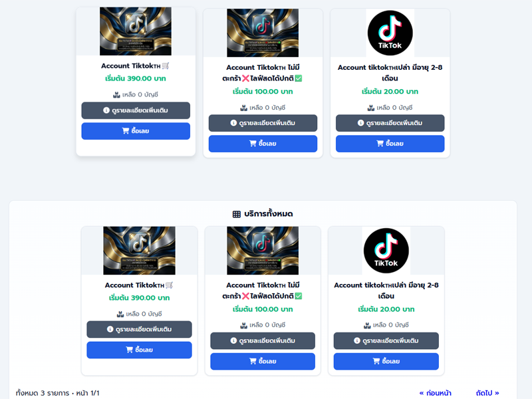This screenshot has width=532, height=399.
Task: Open the top row 100.00 baht no-cart account image
Action: 263,33
